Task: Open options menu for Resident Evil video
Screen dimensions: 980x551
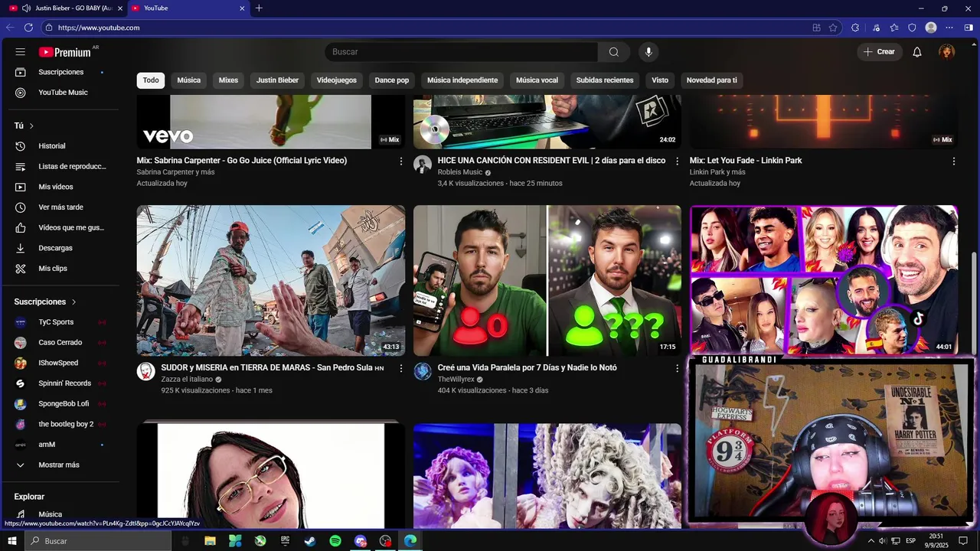Action: (x=677, y=161)
